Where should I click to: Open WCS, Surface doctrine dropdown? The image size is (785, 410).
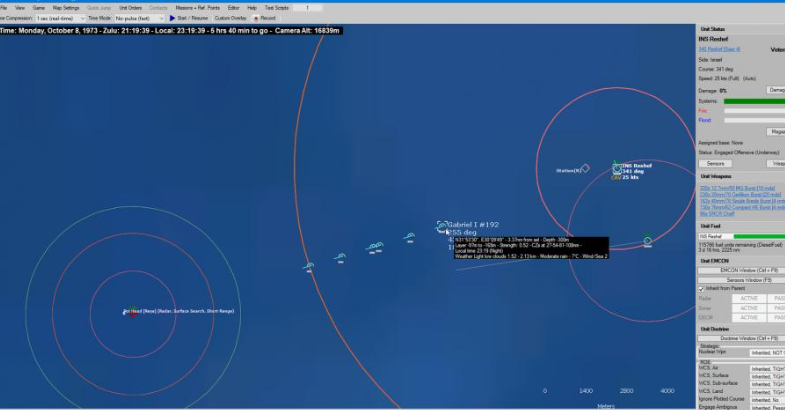767,376
